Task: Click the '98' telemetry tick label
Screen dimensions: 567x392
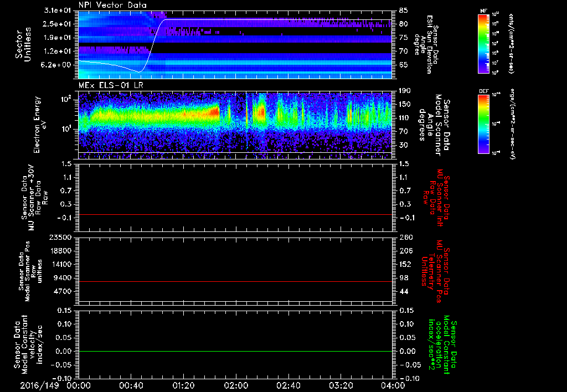Action: click(404, 278)
